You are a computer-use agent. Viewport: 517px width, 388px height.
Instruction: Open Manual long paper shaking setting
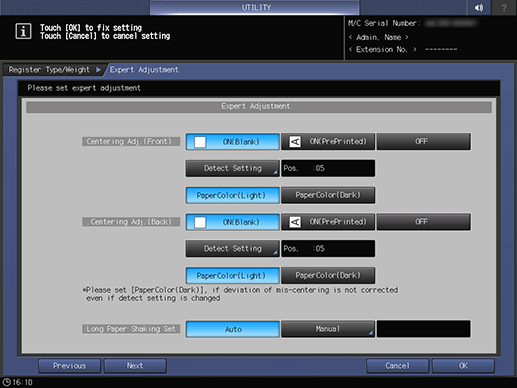click(328, 329)
